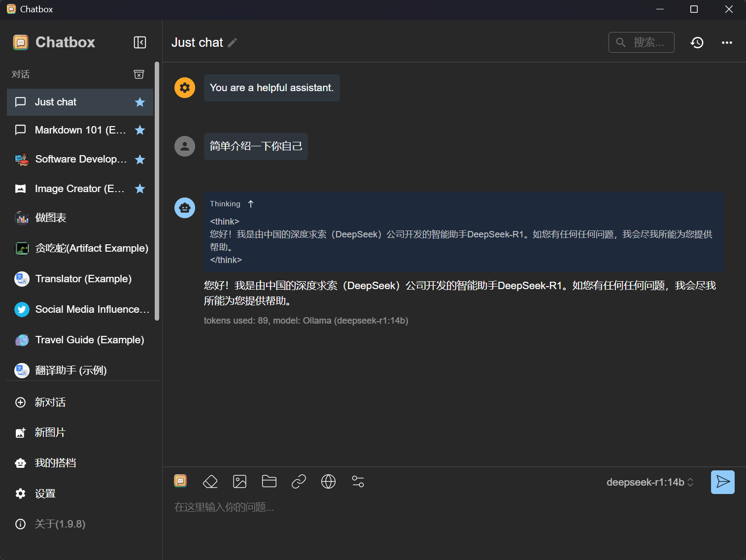The image size is (746, 560).
Task: Click the 贪吃蛇 conversation avatar icon
Action: tap(22, 248)
